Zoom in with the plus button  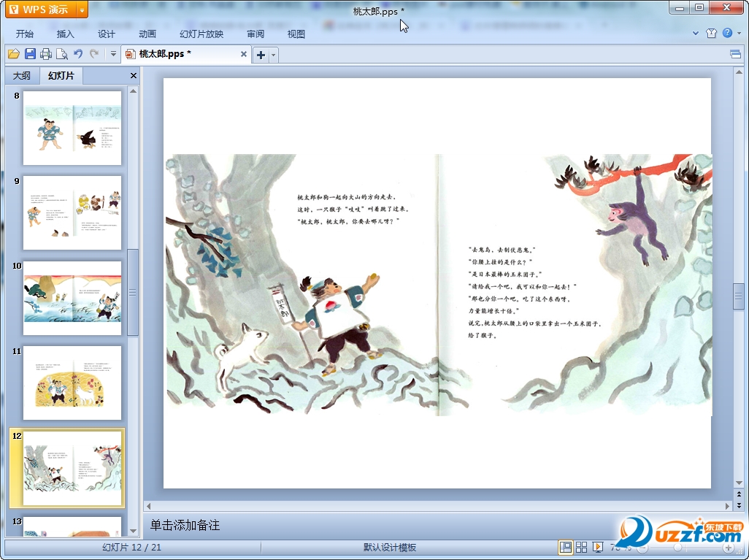728,548
